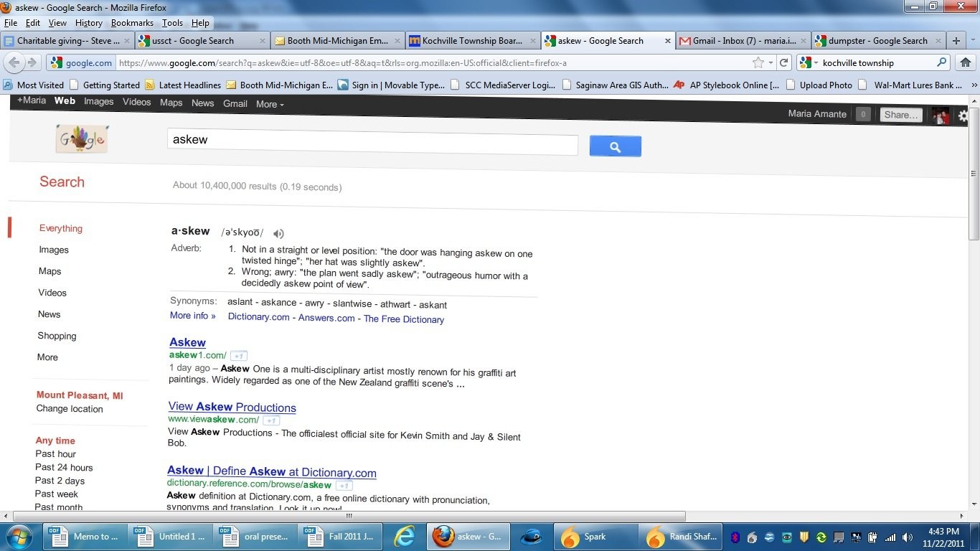980x551 pixels.
Task: Click the blue Google search button
Action: coord(615,146)
